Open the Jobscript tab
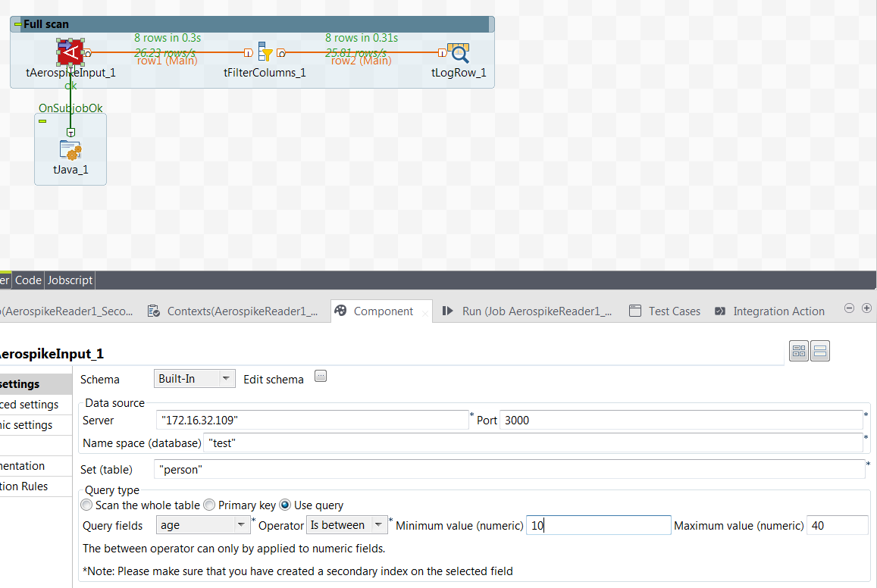The height and width of the screenshot is (588, 877). (70, 280)
